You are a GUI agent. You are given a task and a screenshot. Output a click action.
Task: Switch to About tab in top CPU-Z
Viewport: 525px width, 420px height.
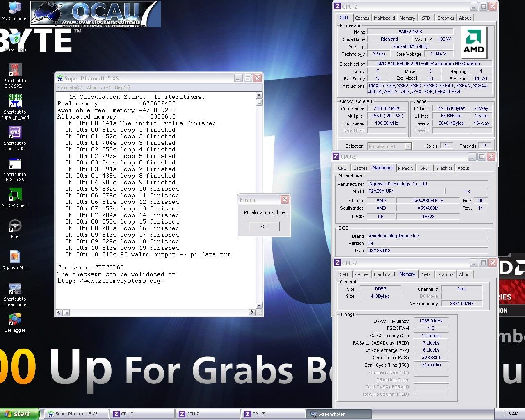[x=465, y=18]
